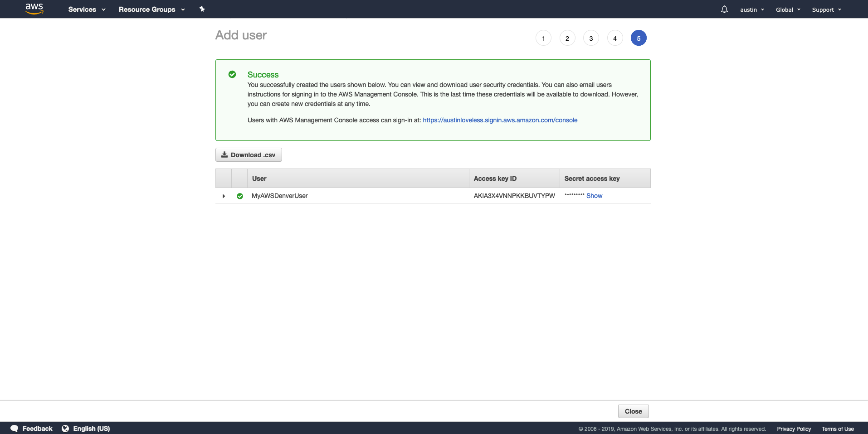The width and height of the screenshot is (868, 434).
Task: Click the Feedback speech bubble icon
Action: tap(14, 428)
